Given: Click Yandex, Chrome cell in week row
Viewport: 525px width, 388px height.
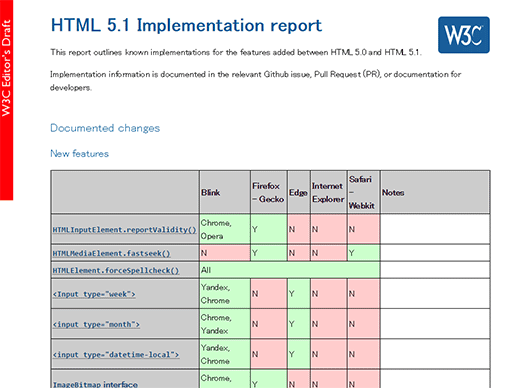Looking at the screenshot, I should tap(225, 294).
